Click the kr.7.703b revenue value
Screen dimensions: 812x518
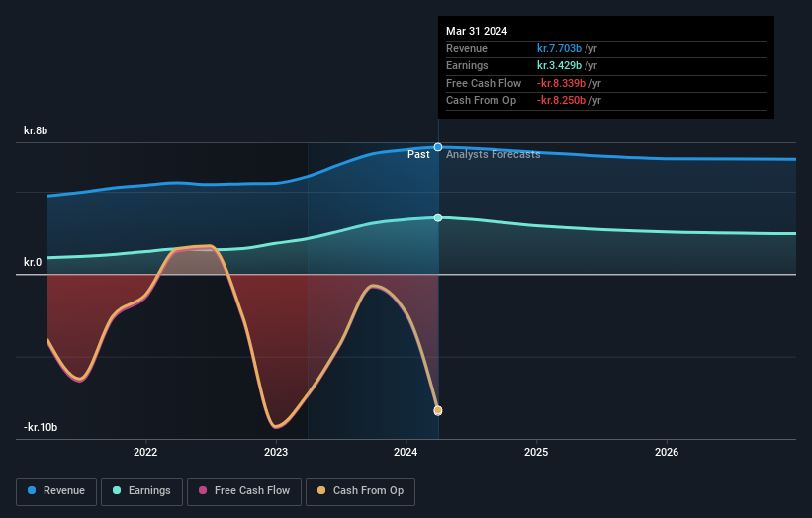click(559, 48)
